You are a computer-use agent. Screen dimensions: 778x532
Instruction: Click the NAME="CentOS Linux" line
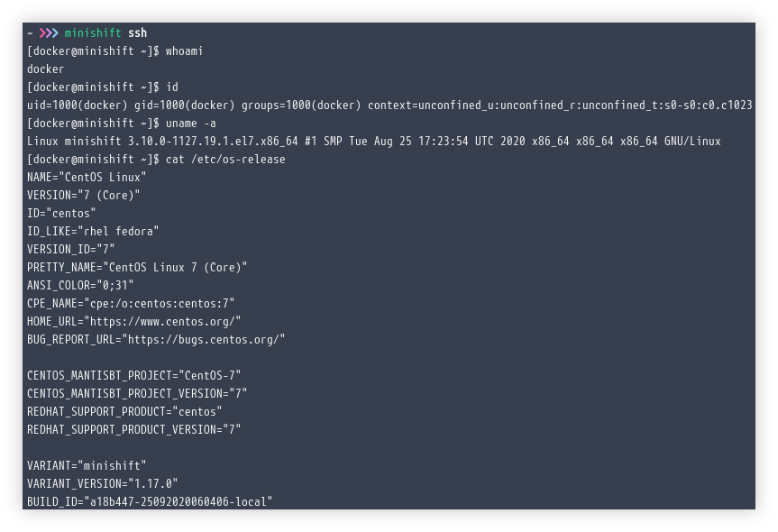[87, 178]
